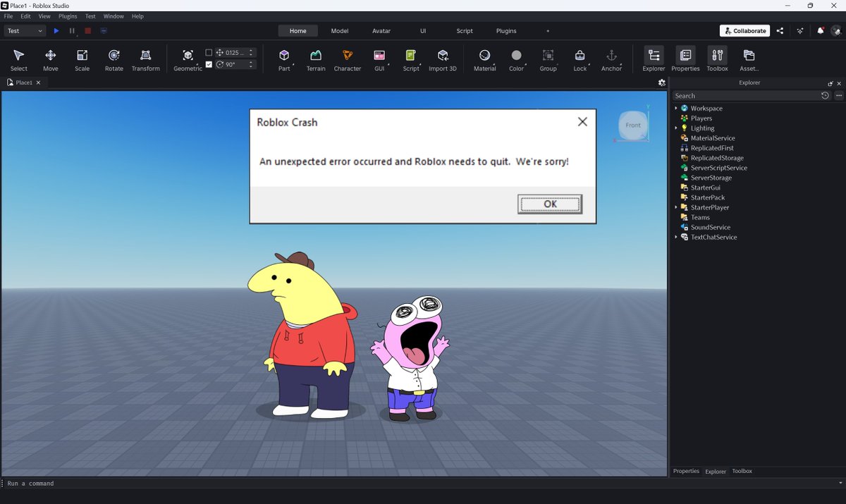Viewport: 846px width, 504px height.
Task: Open the Material picker
Action: pyautogui.click(x=485, y=60)
